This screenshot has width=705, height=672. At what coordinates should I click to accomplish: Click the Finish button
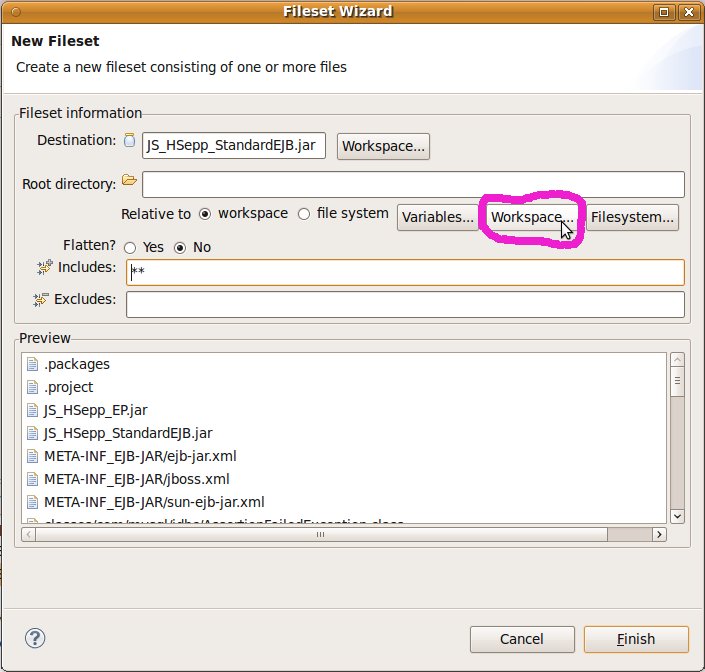636,639
